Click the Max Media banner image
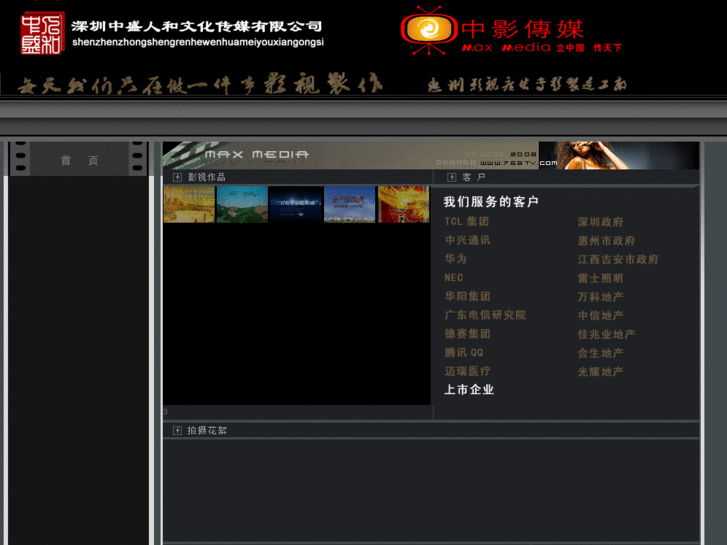The image size is (727, 545). point(351,155)
